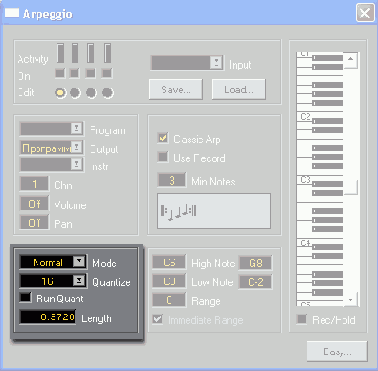Open the Input dropdown
This screenshot has width=378, height=371.
pyautogui.click(x=216, y=62)
